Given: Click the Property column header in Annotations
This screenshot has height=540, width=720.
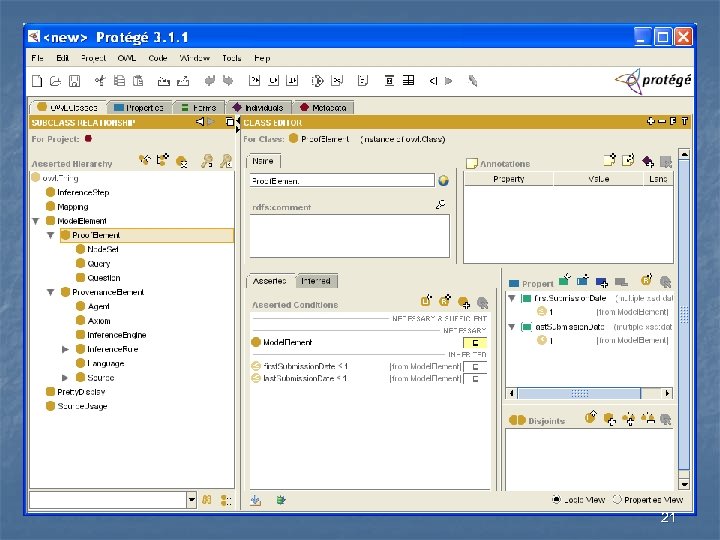Looking at the screenshot, I should (509, 179).
